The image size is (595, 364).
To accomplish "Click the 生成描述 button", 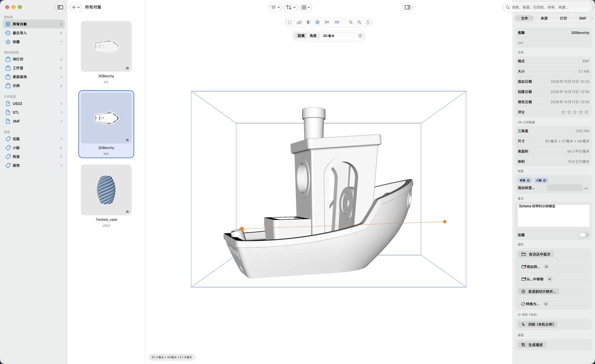I will [x=532, y=345].
